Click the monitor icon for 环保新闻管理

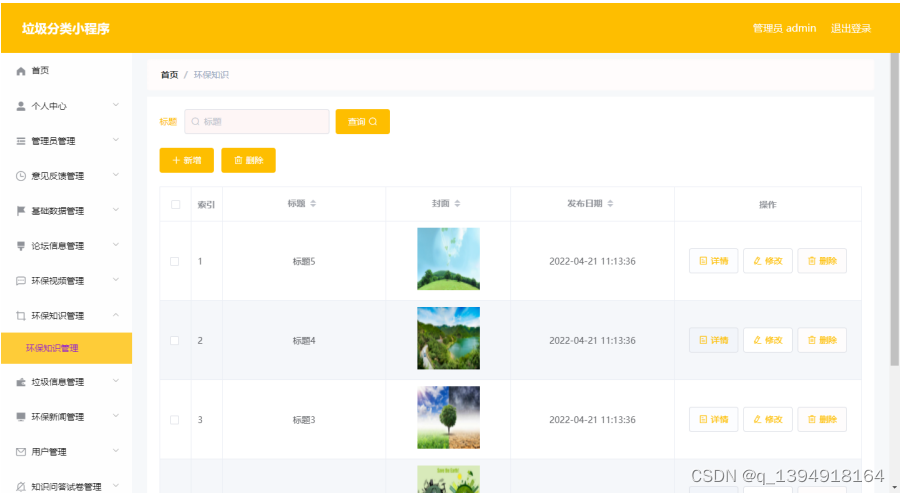[x=21, y=417]
